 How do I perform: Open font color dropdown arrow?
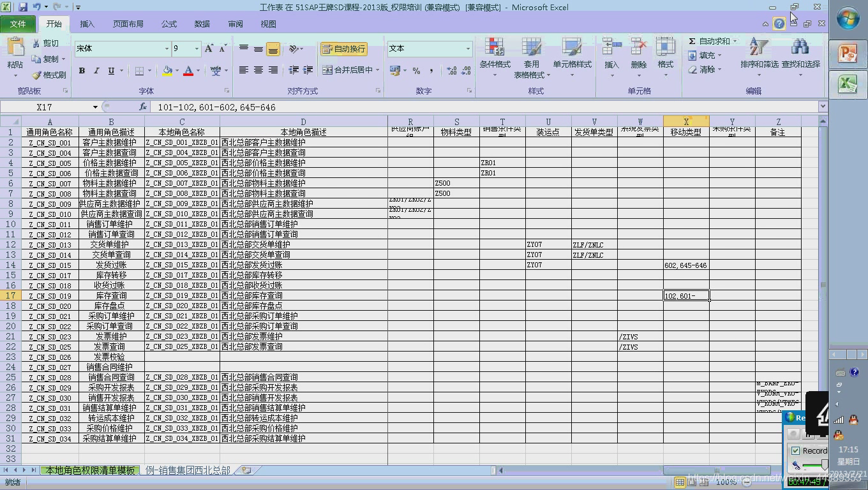click(x=198, y=71)
